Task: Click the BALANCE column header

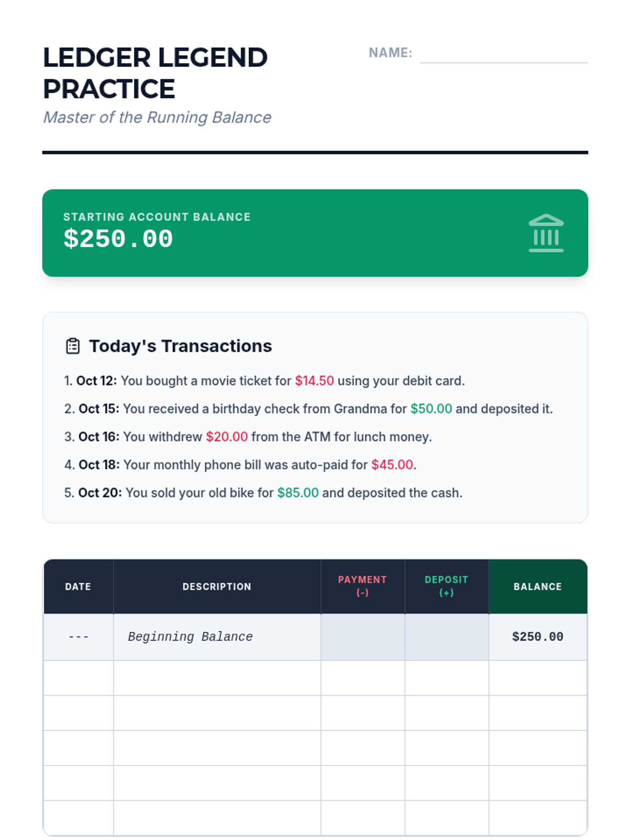Action: coord(538,586)
